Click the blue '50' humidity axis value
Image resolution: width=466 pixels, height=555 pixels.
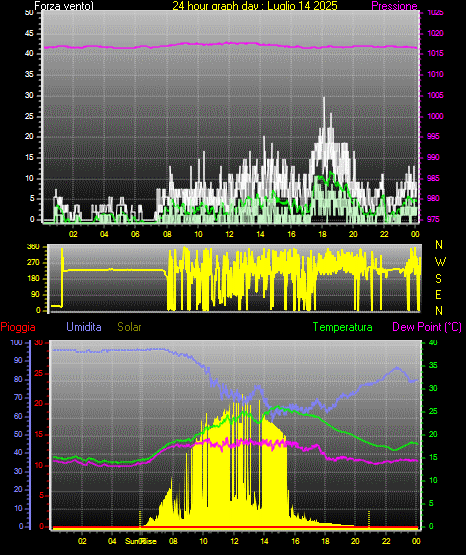18,434
